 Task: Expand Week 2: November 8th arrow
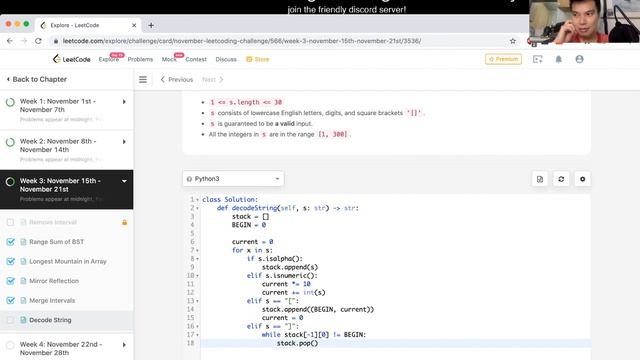pos(124,142)
